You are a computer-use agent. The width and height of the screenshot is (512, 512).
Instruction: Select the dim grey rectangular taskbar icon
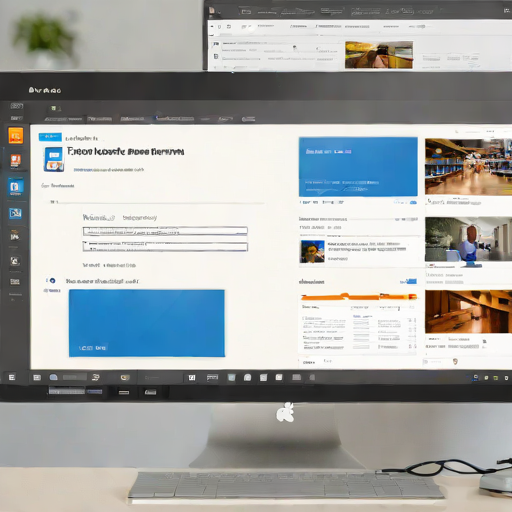tap(297, 377)
